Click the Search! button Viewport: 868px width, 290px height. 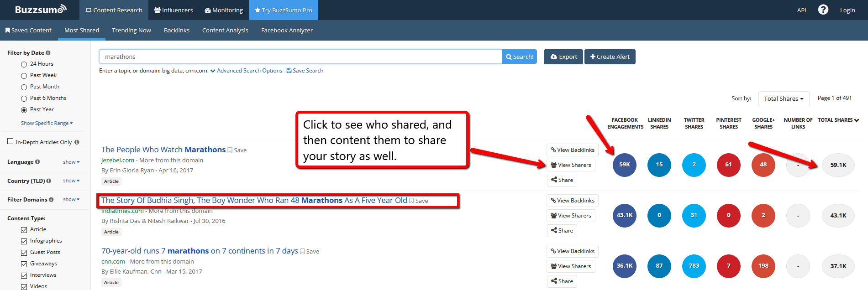pos(520,57)
